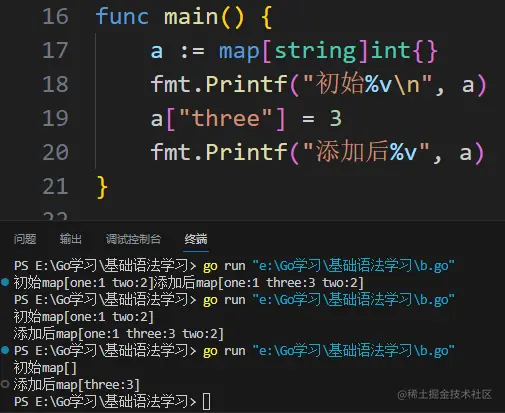Click the main function name
The height and width of the screenshot is (413, 505).
[191, 17]
